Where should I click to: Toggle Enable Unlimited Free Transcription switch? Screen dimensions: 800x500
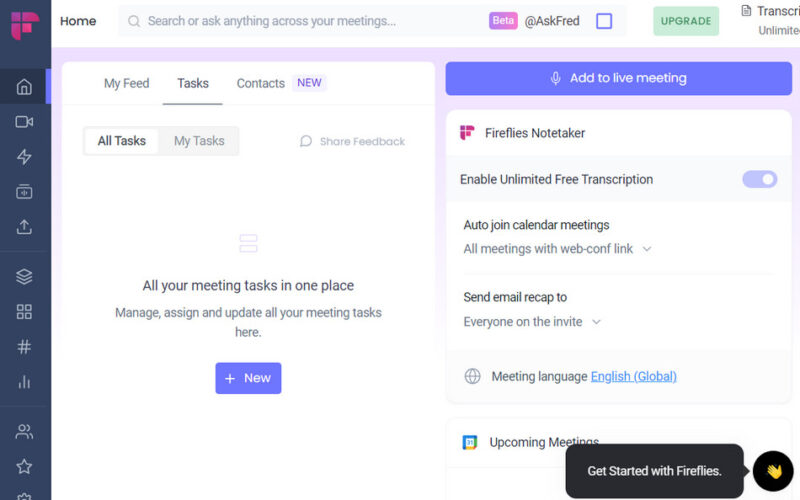click(759, 179)
